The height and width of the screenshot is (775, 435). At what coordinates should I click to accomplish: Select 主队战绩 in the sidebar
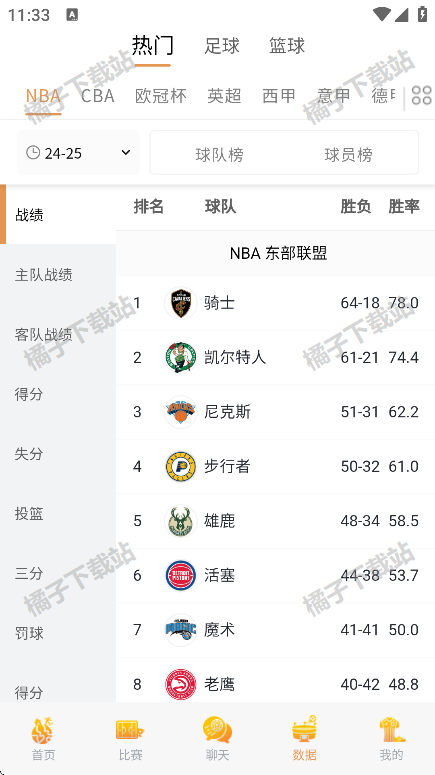44,275
